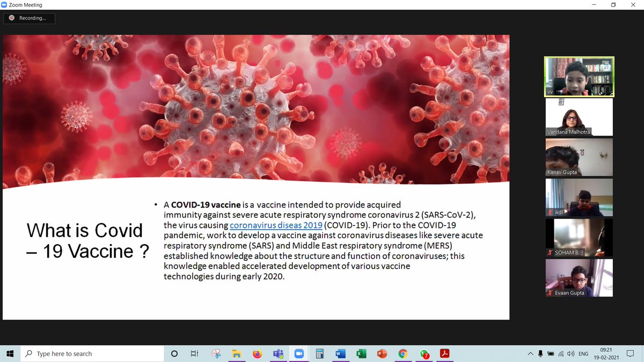
Task: Select SOHAM B.'s video thumbnail
Action: point(579,238)
